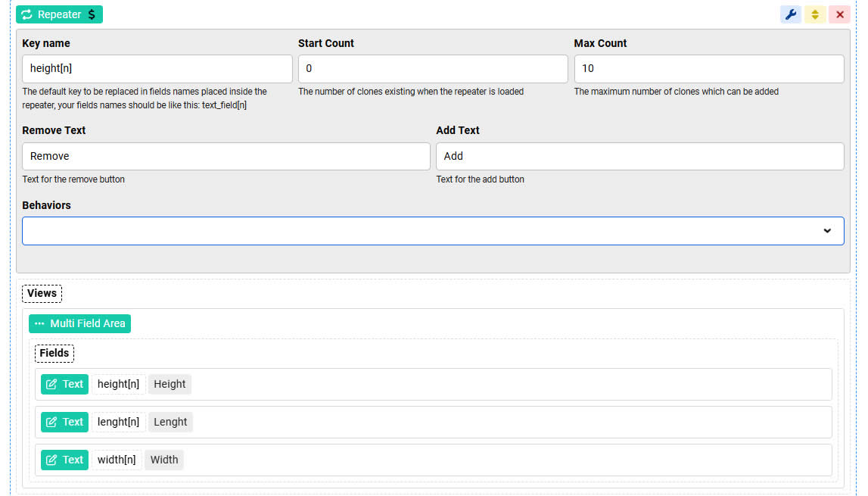Click the Key name input field

coord(157,69)
